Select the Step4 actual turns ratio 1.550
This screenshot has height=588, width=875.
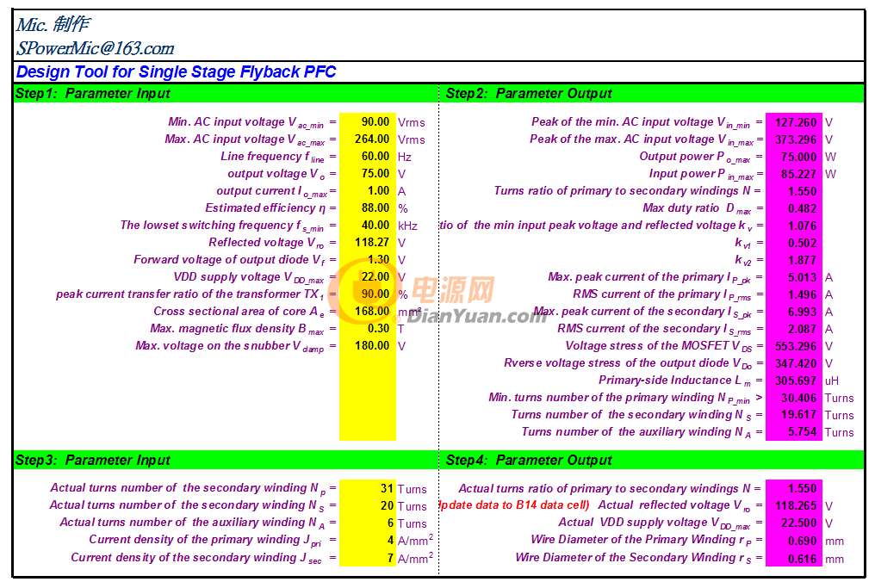coord(793,489)
